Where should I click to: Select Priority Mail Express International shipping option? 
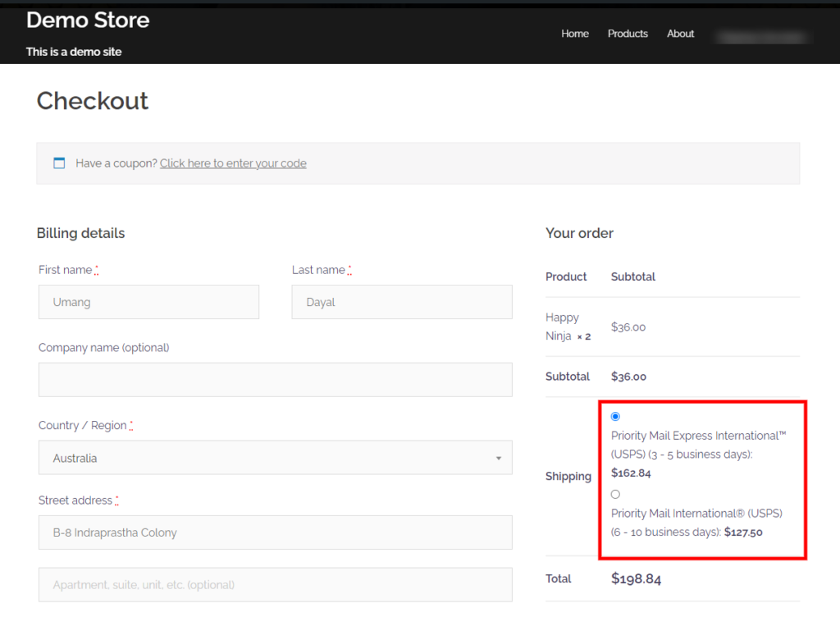click(x=615, y=416)
